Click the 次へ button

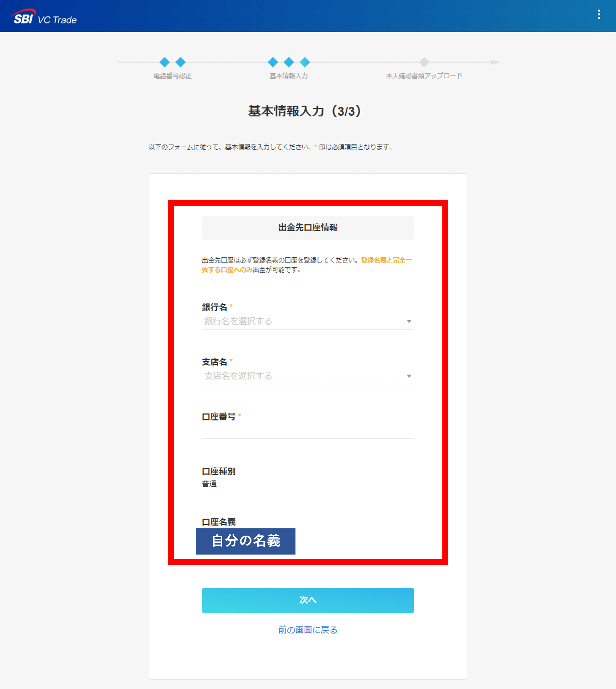(x=308, y=600)
